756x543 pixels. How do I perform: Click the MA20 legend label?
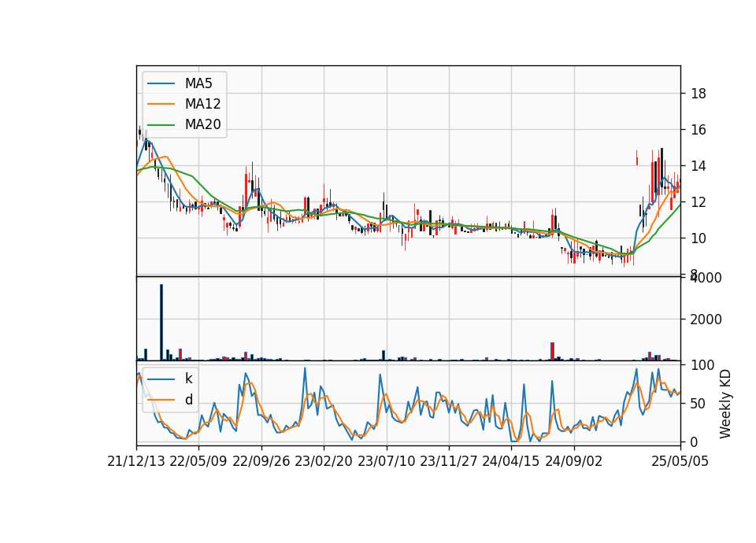click(202, 124)
